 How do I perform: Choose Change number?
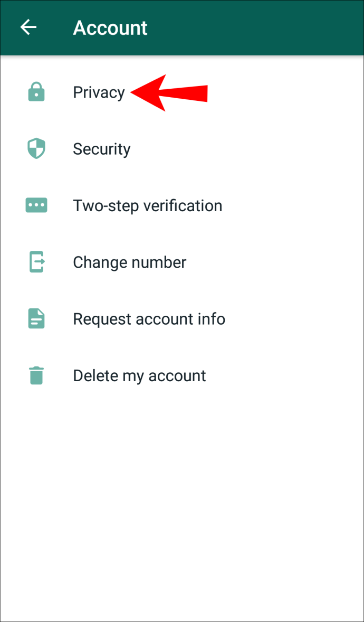[182, 262]
